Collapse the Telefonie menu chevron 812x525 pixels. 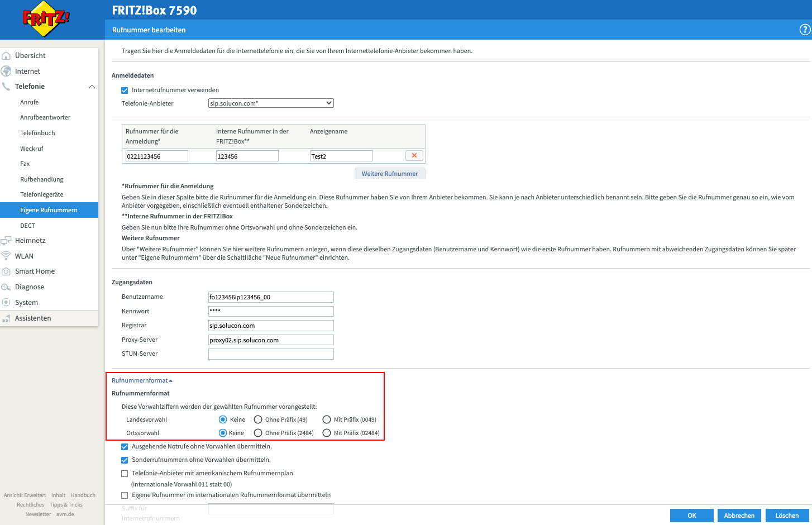(92, 87)
